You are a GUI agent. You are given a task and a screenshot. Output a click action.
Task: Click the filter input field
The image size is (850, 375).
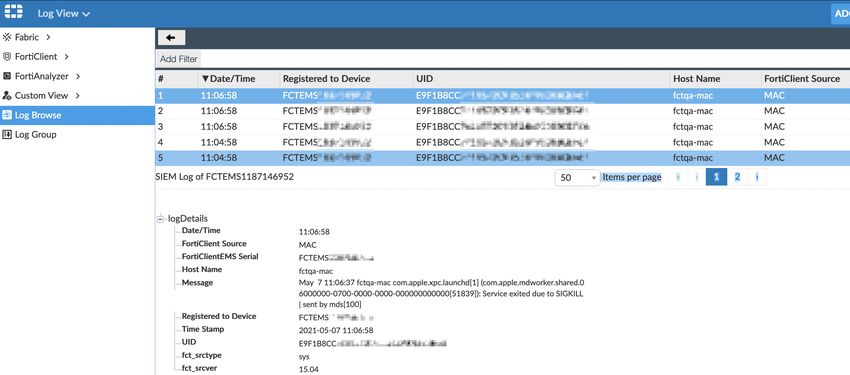pyautogui.click(x=525, y=59)
